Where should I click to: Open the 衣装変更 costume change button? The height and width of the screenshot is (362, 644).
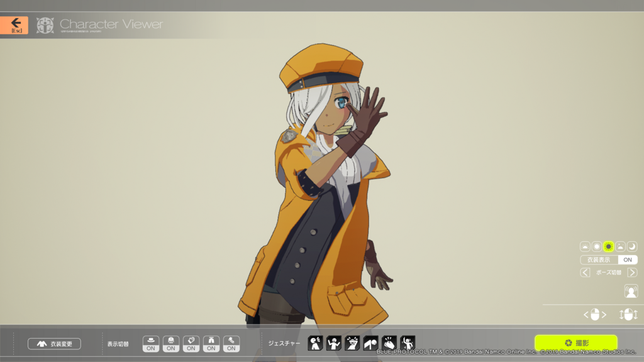point(54,344)
